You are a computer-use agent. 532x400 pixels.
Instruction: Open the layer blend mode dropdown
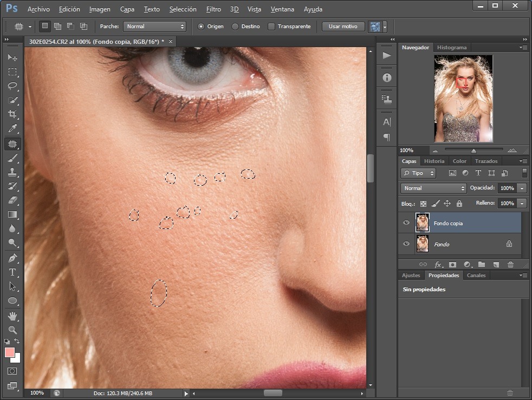[433, 188]
